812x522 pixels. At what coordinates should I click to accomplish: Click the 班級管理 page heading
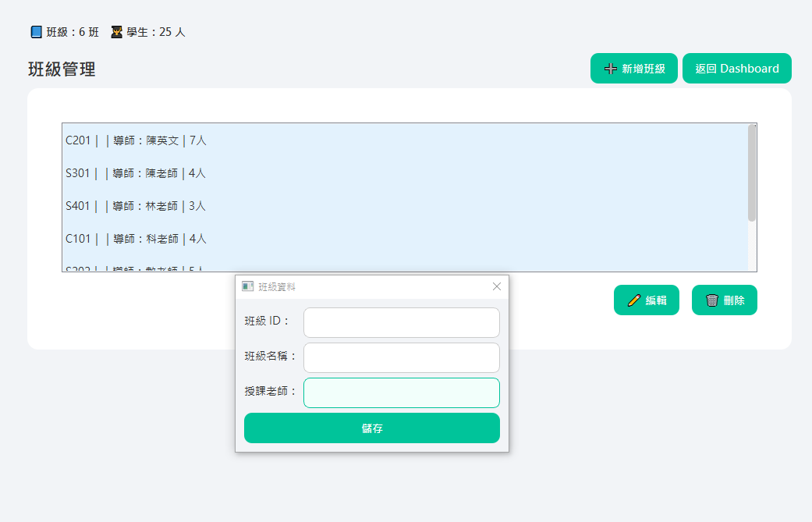point(62,69)
